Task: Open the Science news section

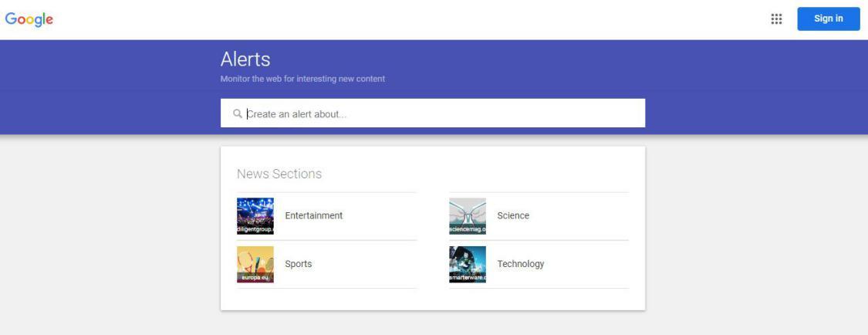Action: coord(539,216)
